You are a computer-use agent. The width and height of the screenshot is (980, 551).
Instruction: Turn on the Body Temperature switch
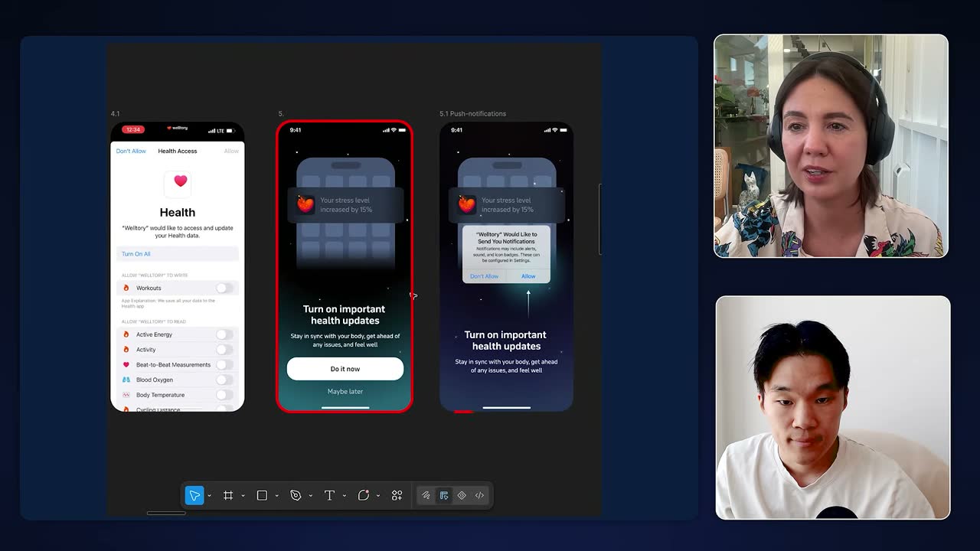[x=224, y=395]
